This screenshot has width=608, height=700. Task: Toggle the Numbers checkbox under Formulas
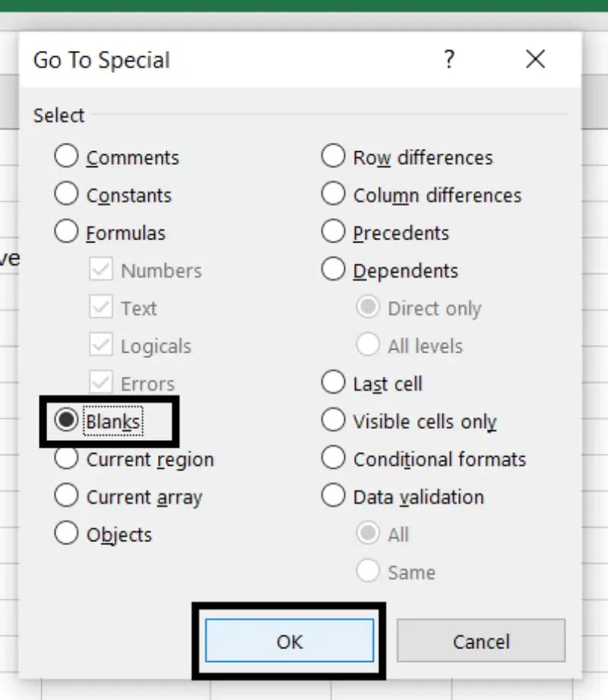(101, 270)
